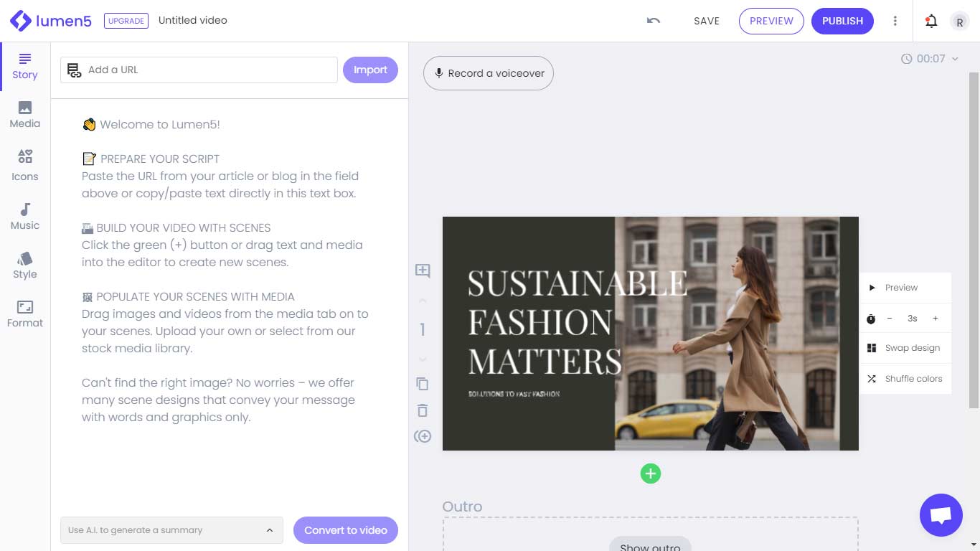
Task: Click the add text comment icon beside scene
Action: (423, 270)
